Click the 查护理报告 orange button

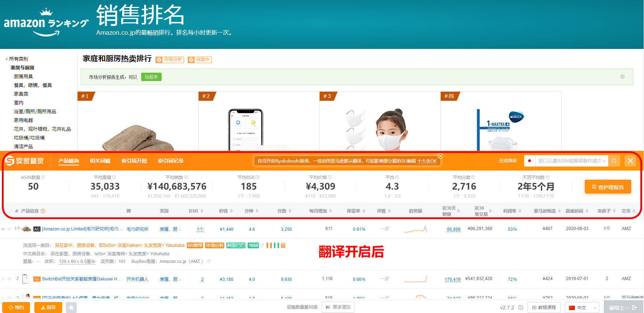click(x=608, y=187)
